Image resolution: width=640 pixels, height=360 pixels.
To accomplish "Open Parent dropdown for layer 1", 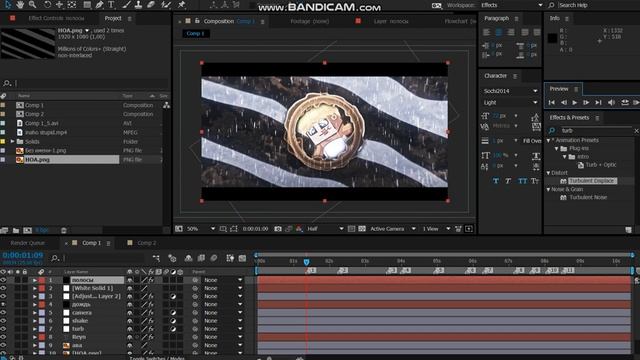I will coord(222,280).
